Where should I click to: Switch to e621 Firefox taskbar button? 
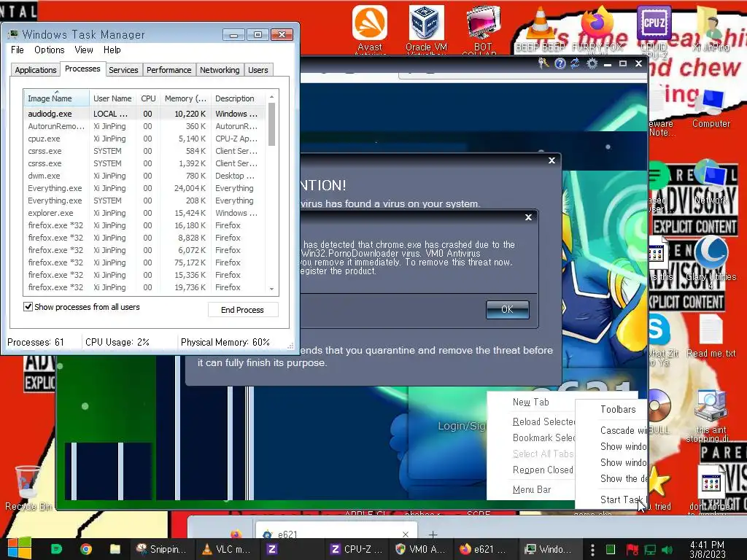click(484, 549)
